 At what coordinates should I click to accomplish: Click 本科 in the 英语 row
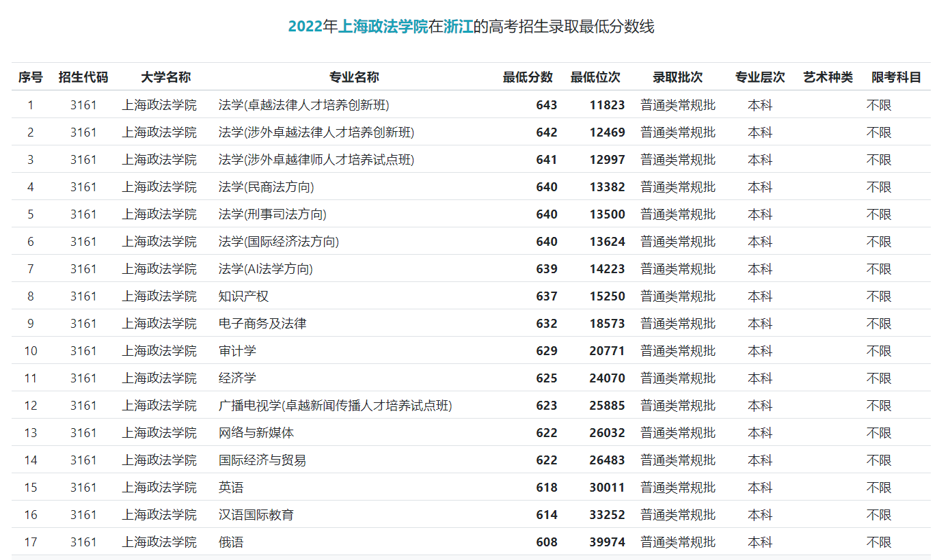(760, 488)
